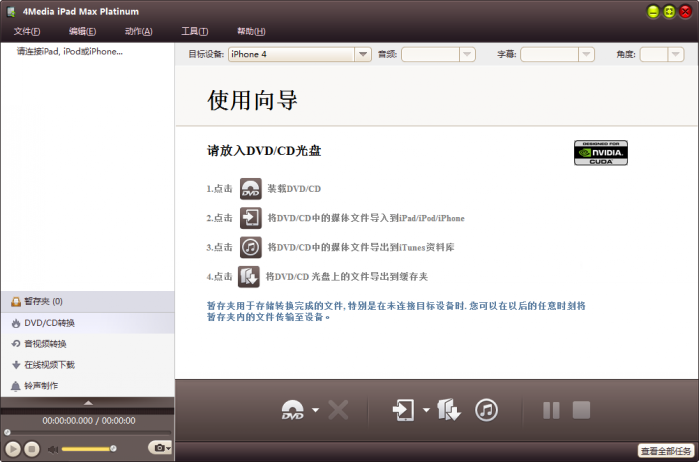Click the load DVD toolbar button

(293, 410)
